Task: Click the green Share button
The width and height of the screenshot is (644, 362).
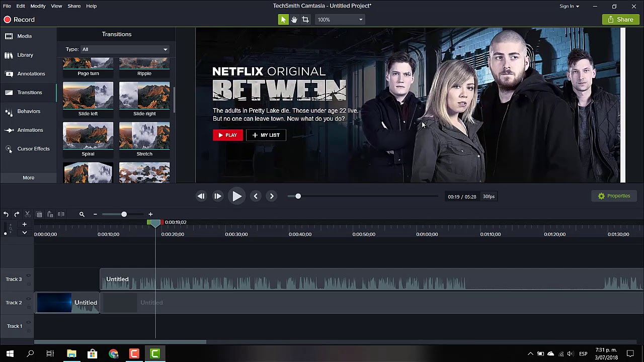Action: [x=620, y=20]
